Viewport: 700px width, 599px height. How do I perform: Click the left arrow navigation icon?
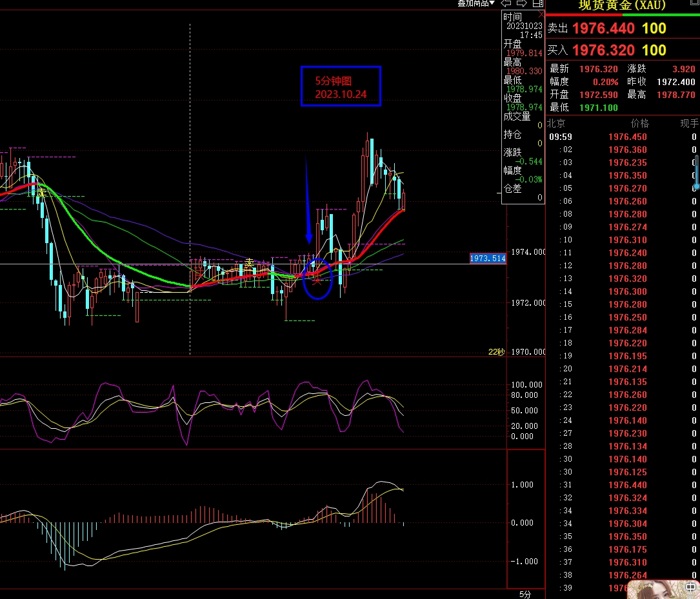tap(507, 3)
